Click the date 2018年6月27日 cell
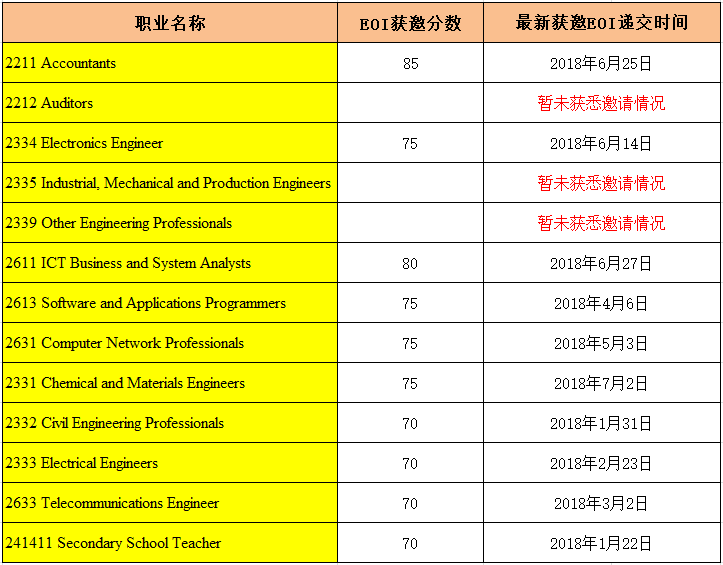This screenshot has height=565, width=723. (x=601, y=263)
